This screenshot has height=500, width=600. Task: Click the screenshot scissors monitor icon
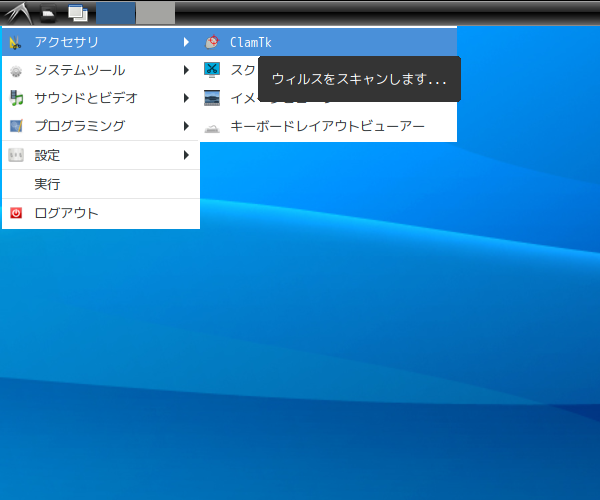pos(212,70)
